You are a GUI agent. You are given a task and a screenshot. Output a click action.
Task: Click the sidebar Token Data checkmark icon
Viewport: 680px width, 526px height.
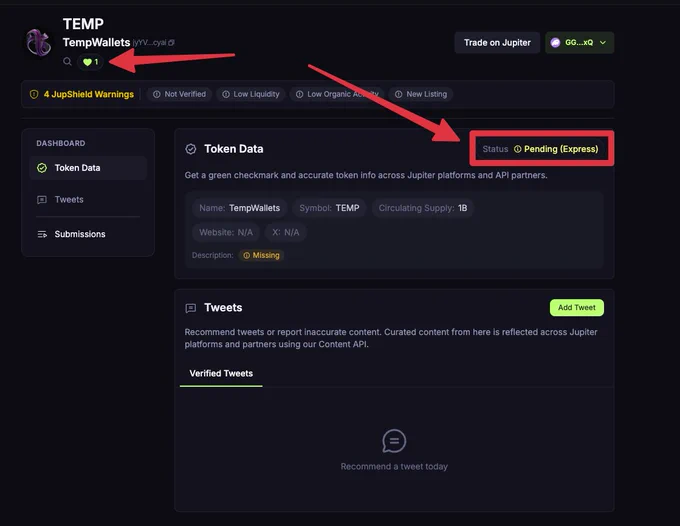[x=42, y=168]
